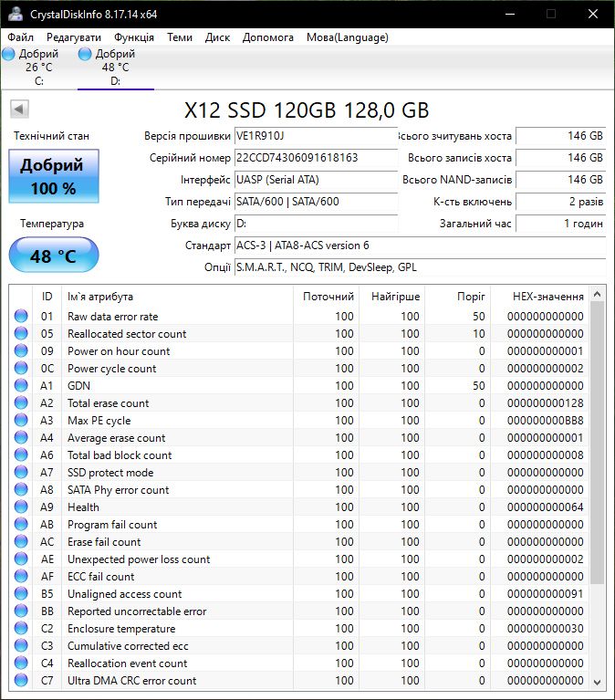Minimize the CrystalDiskInfo window
This screenshot has width=615, height=700.
point(510,14)
